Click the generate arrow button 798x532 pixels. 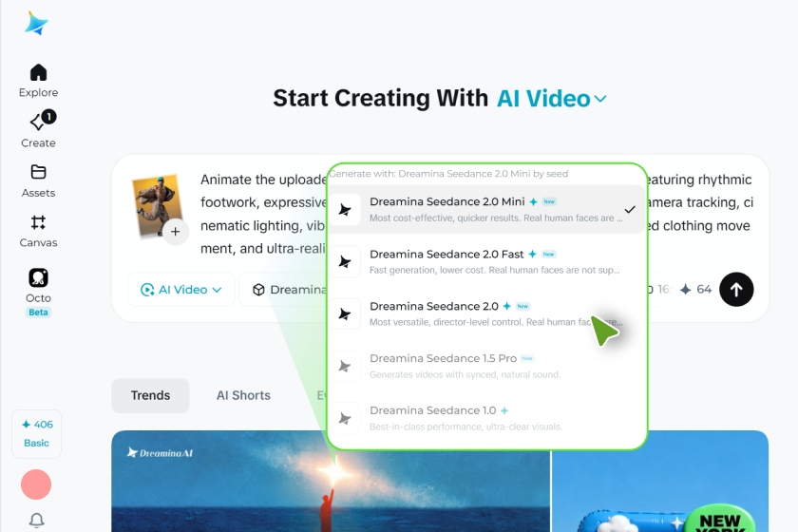[x=736, y=289]
